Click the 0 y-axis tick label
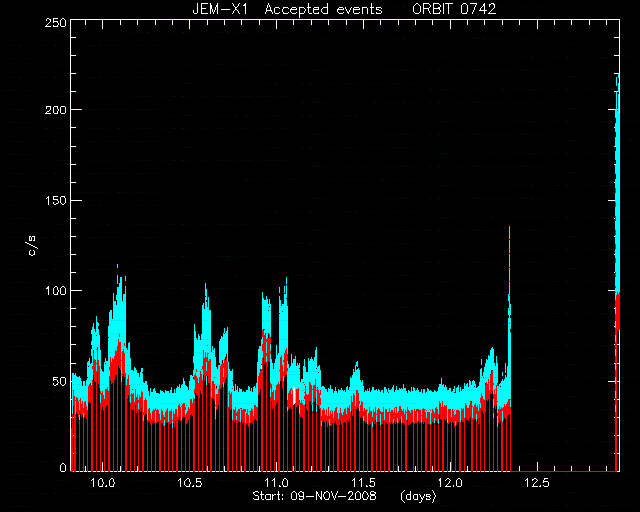Screen dimensions: 640x512 coord(63,467)
